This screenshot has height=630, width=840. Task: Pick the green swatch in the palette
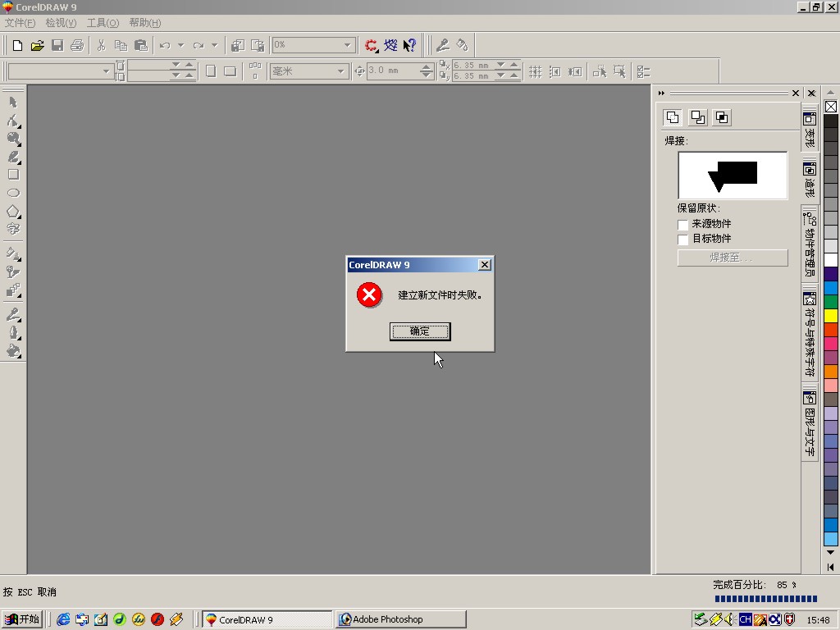831,302
